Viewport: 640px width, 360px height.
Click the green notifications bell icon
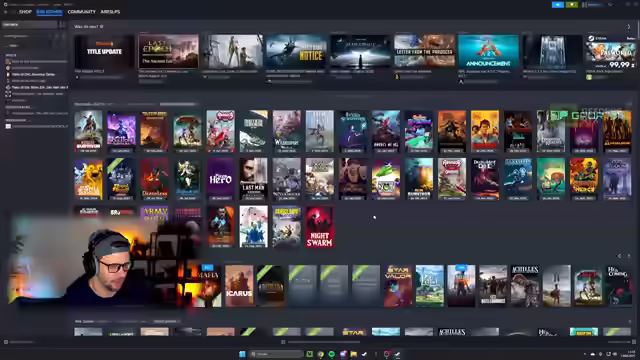(572, 4)
